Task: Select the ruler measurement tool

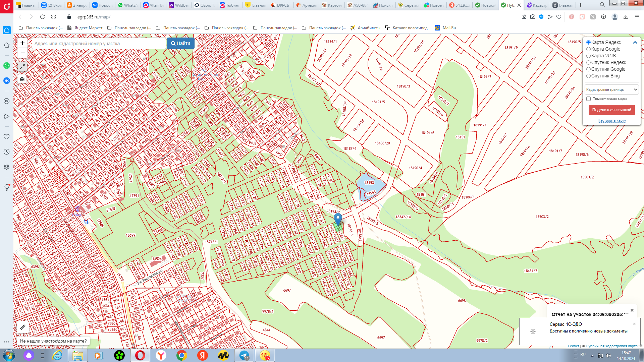Action: coord(23,327)
